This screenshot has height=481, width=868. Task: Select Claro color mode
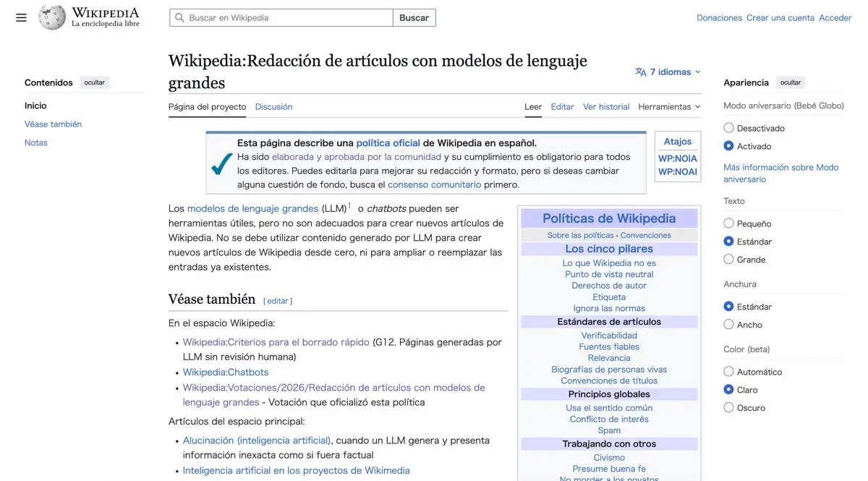coord(728,390)
